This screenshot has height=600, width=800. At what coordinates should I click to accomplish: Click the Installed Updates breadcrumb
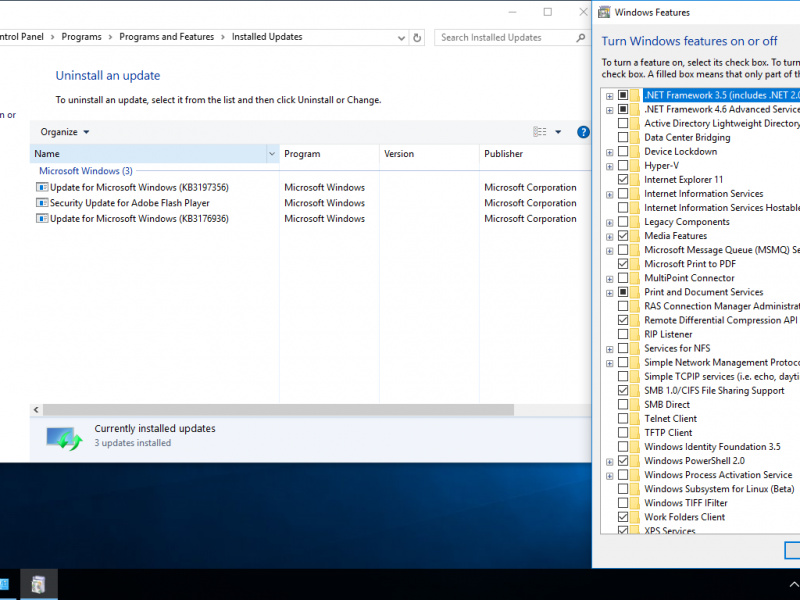267,37
